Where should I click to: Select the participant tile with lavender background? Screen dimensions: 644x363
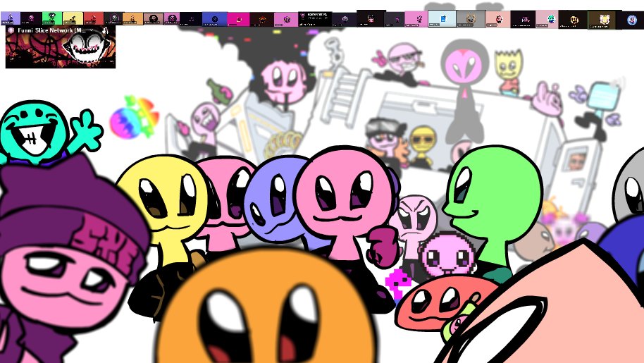(11, 18)
